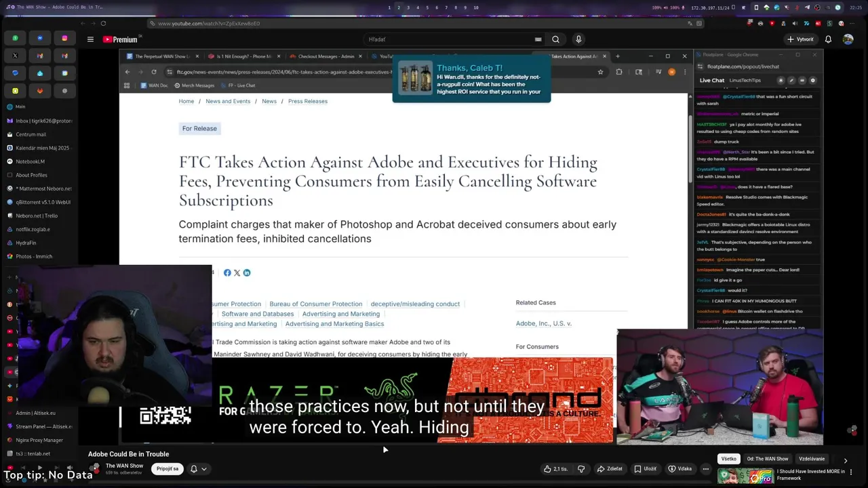The height and width of the screenshot is (488, 868).
Task: Open more actions ellipsis under the video
Action: click(706, 468)
